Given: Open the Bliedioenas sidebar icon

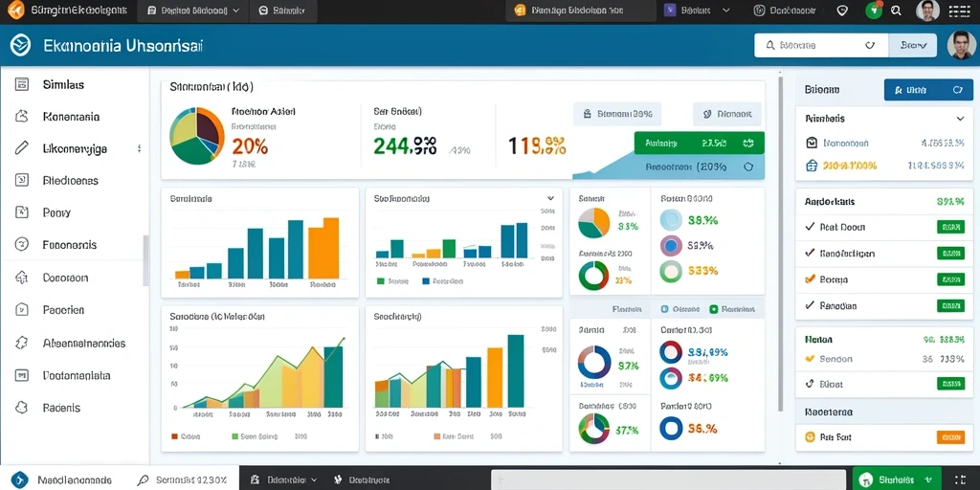Looking at the screenshot, I should tap(22, 181).
